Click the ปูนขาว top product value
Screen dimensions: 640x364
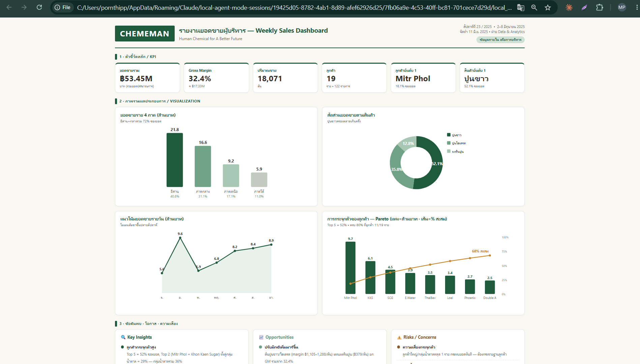point(476,79)
